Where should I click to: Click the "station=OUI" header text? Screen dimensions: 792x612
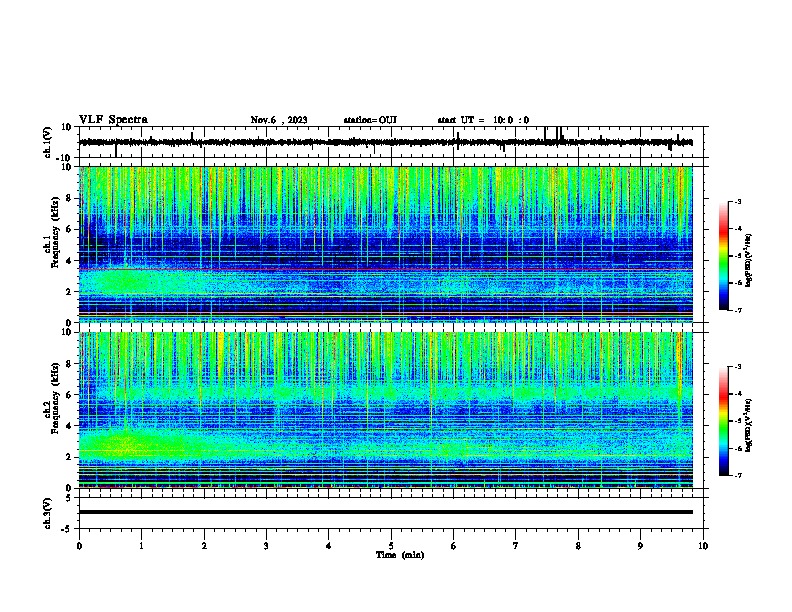370,120
